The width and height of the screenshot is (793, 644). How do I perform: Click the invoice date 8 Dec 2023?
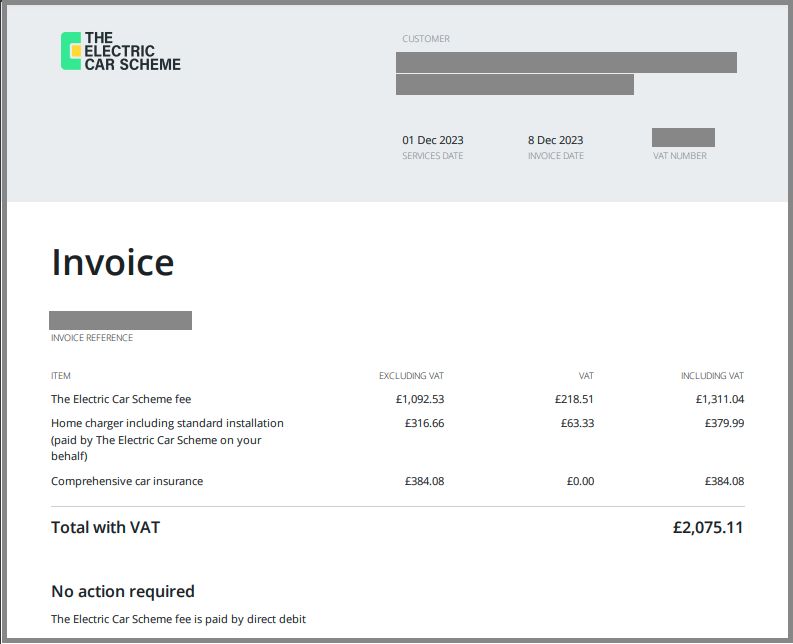click(555, 140)
